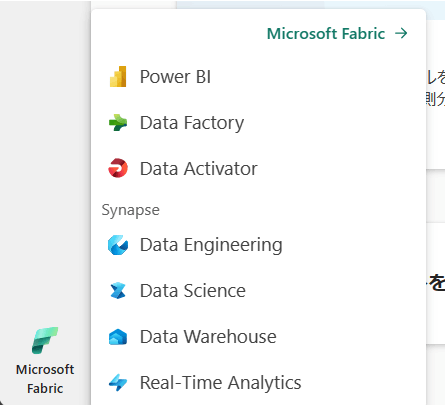Click the Power BI bar chart icon
This screenshot has height=405, width=445.
click(118, 76)
